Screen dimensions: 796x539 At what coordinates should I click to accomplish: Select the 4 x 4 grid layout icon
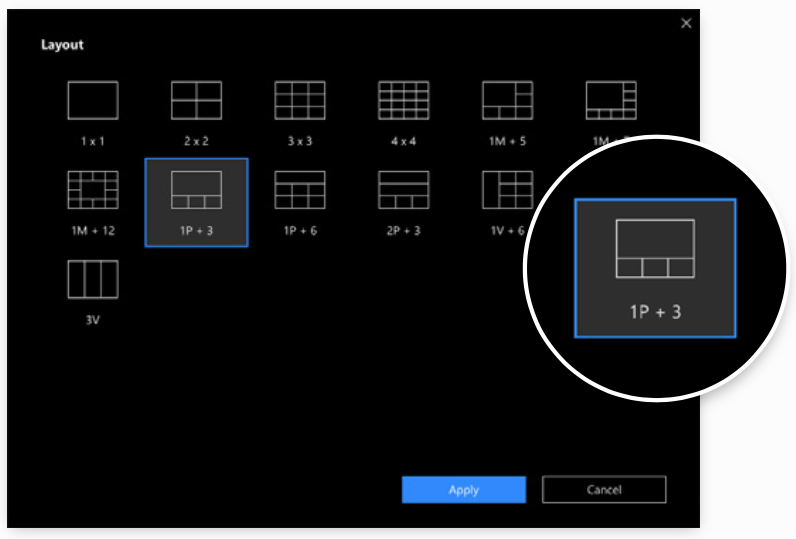pos(403,101)
